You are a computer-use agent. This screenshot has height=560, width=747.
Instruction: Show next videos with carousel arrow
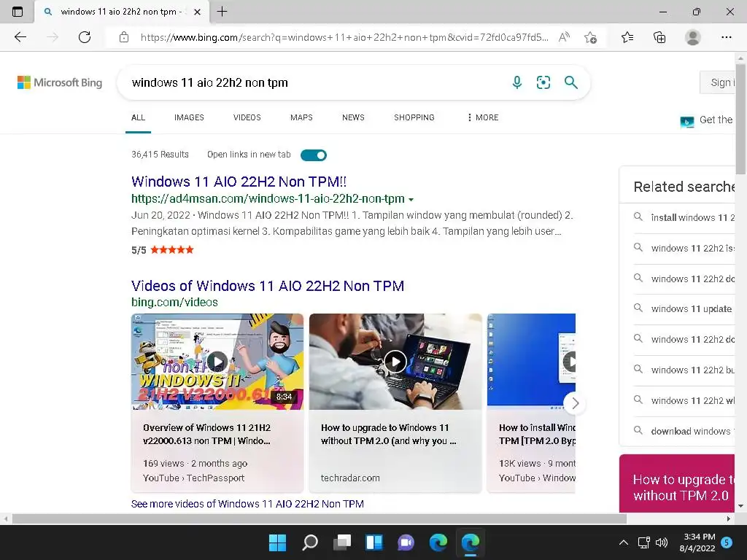pos(575,403)
